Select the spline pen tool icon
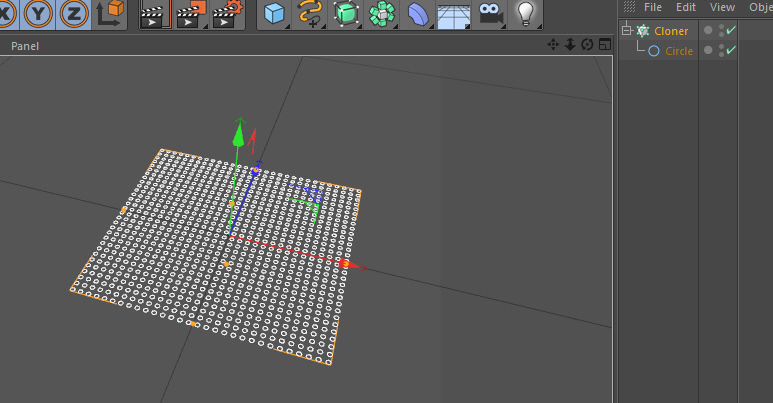The image size is (773, 403). click(x=310, y=14)
